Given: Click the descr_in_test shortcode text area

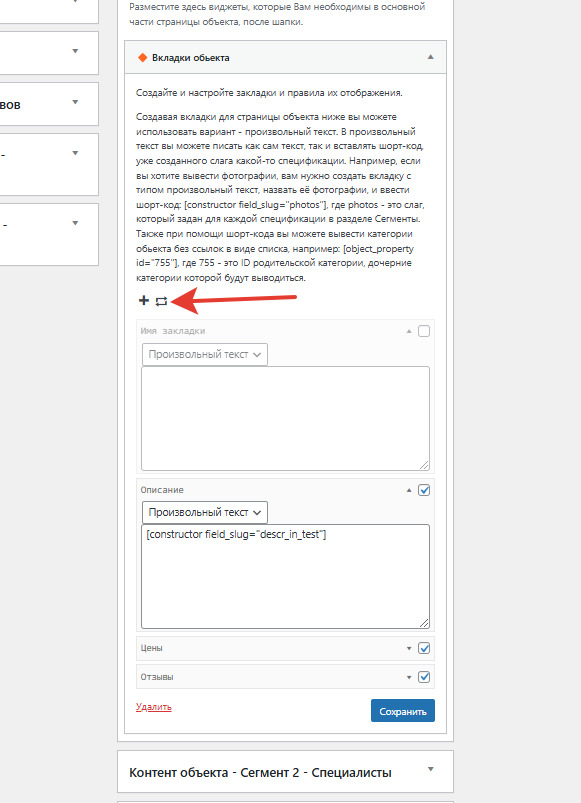Looking at the screenshot, I should 285,577.
